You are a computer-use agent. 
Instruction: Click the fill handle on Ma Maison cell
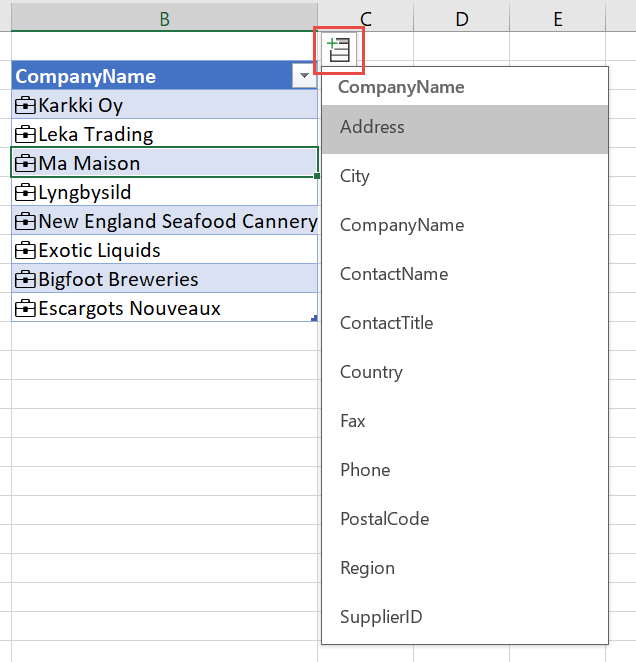click(x=317, y=176)
